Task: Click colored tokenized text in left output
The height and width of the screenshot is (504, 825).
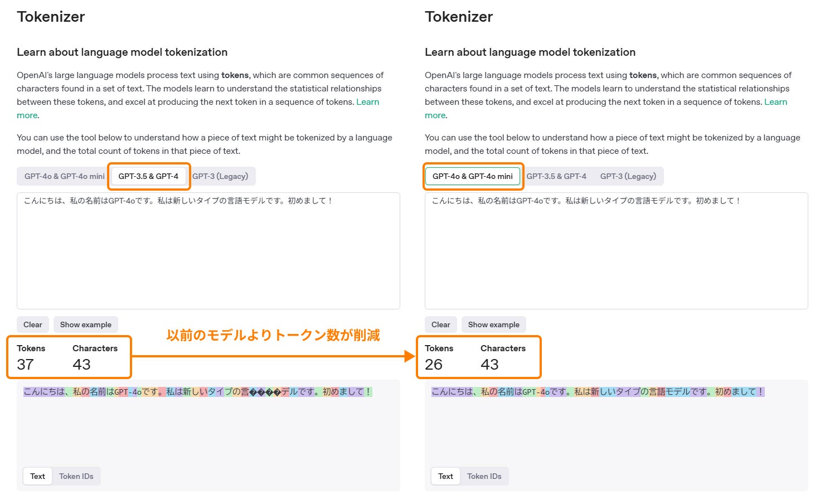Action: click(x=198, y=392)
